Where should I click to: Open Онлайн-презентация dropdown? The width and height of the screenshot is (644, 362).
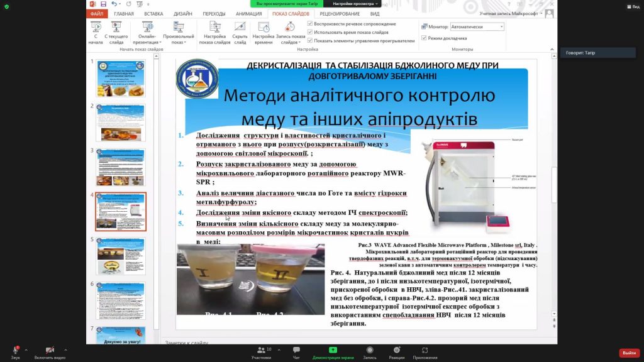pyautogui.click(x=147, y=33)
